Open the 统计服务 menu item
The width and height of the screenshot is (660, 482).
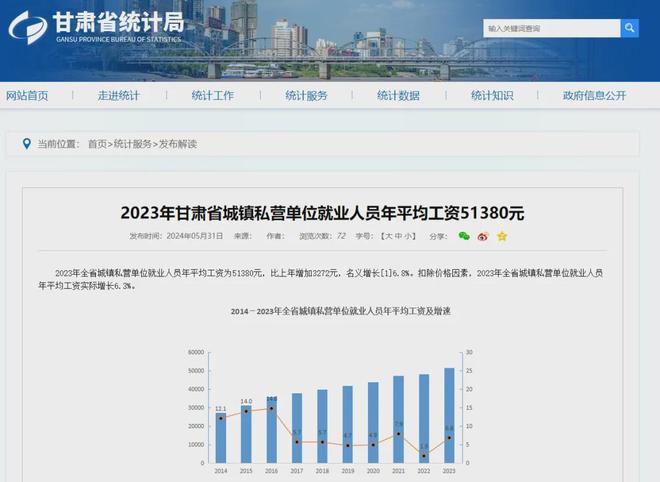(306, 96)
